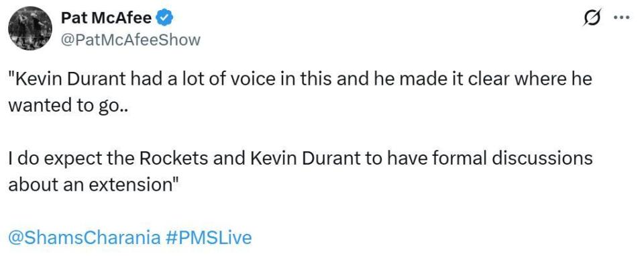Follow the #PMSLive hashtag link

[208, 237]
